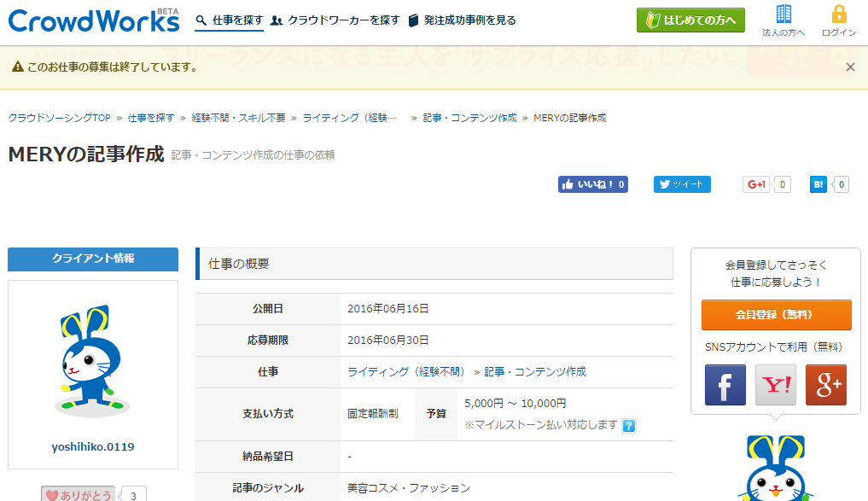868x501 pixels.
Task: Like with Facebook いいね！ button
Action: coord(593,184)
